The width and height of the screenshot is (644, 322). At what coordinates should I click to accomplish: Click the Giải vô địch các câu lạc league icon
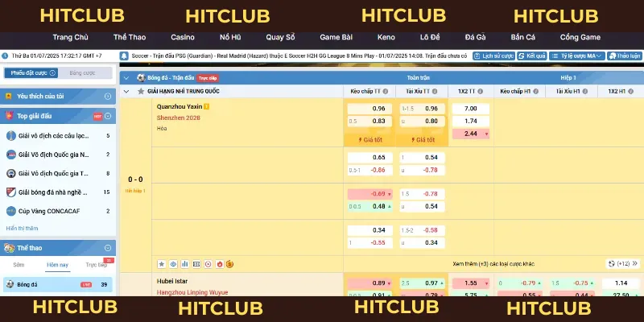pyautogui.click(x=11, y=136)
